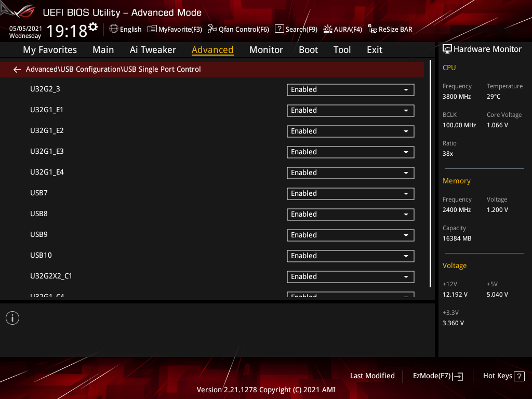Open USB10 Enabled dropdown
This screenshot has height=399, width=532.
pyautogui.click(x=351, y=256)
